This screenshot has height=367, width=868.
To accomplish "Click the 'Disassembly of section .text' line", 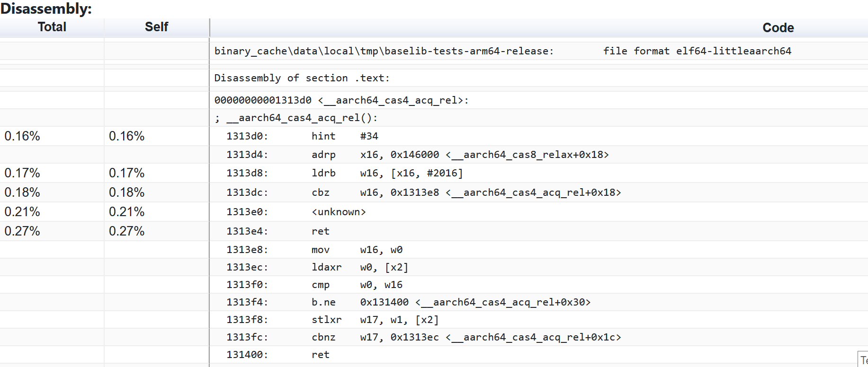I will [302, 78].
